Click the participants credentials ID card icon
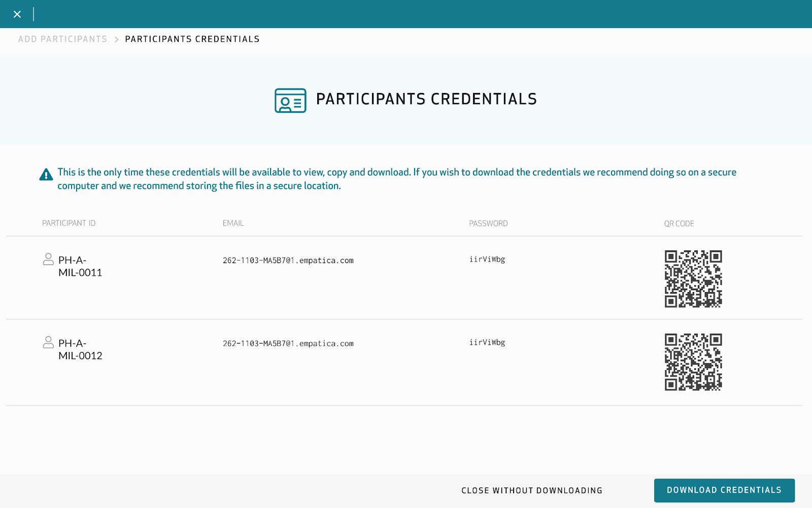This screenshot has width=812, height=508. pos(290,100)
